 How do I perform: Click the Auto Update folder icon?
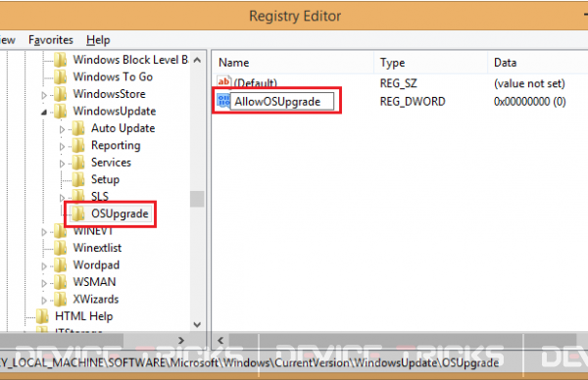click(78, 128)
